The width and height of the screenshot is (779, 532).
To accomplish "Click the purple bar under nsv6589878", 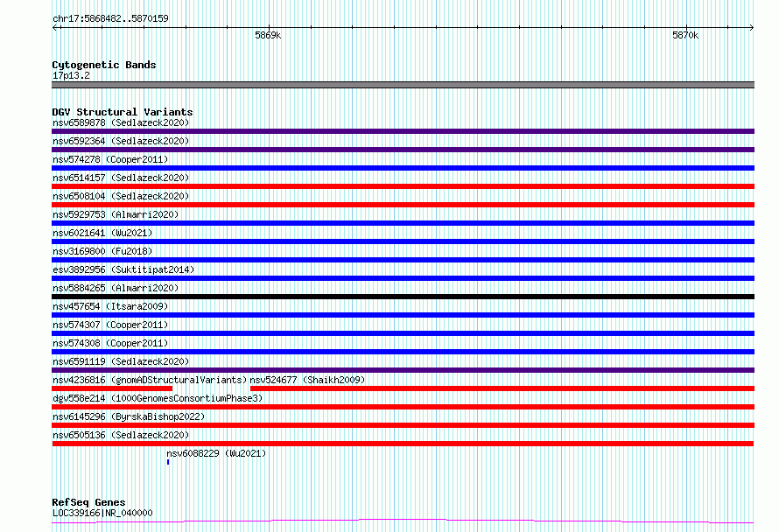I will [x=403, y=131].
